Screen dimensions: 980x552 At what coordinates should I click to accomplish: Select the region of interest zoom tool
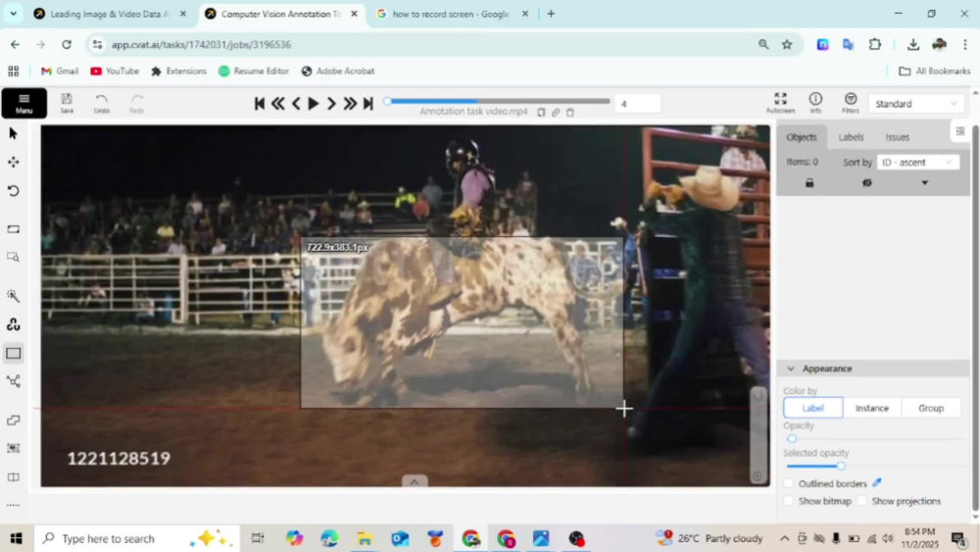click(13, 257)
